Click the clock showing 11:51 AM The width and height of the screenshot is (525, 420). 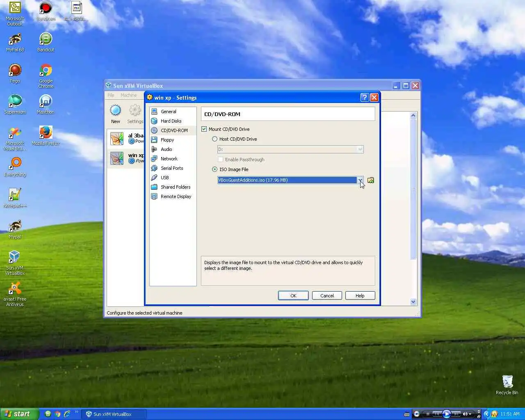(x=510, y=414)
